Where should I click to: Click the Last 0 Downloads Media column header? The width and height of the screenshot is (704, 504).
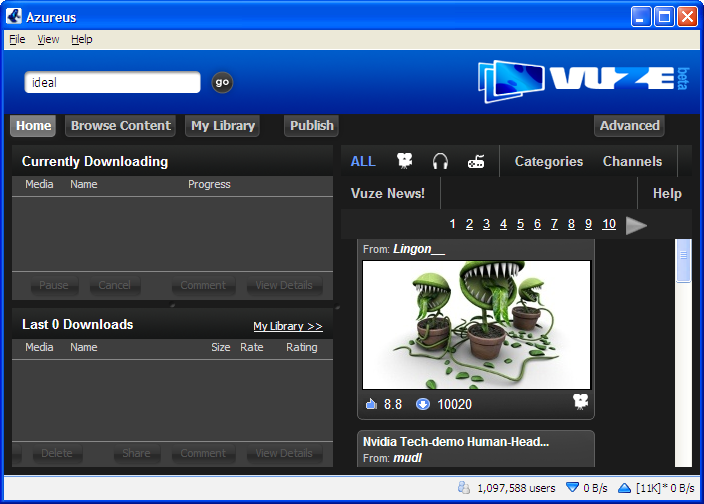[39, 347]
